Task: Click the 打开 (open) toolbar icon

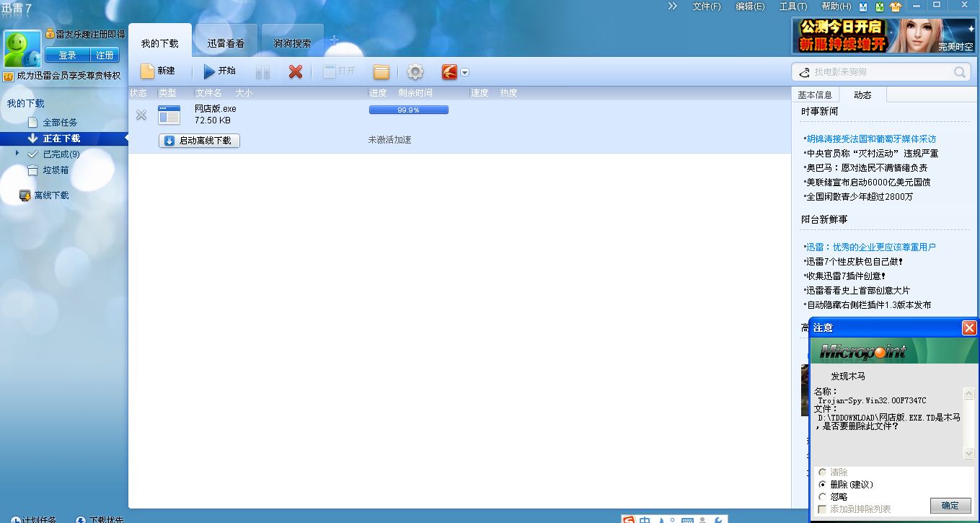Action: (329, 71)
